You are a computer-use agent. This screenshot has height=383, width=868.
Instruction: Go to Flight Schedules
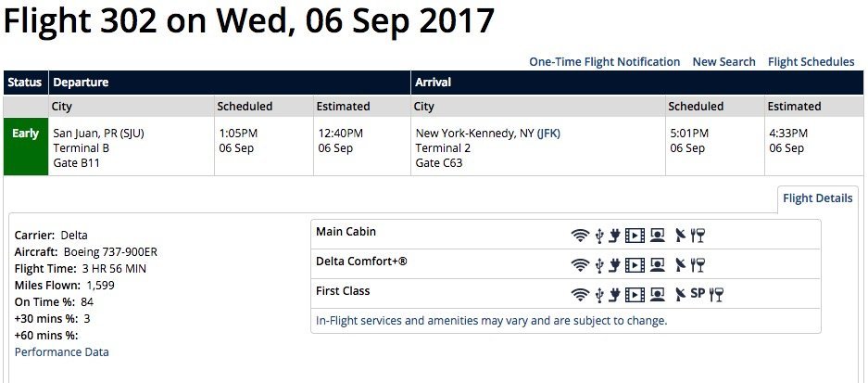811,62
